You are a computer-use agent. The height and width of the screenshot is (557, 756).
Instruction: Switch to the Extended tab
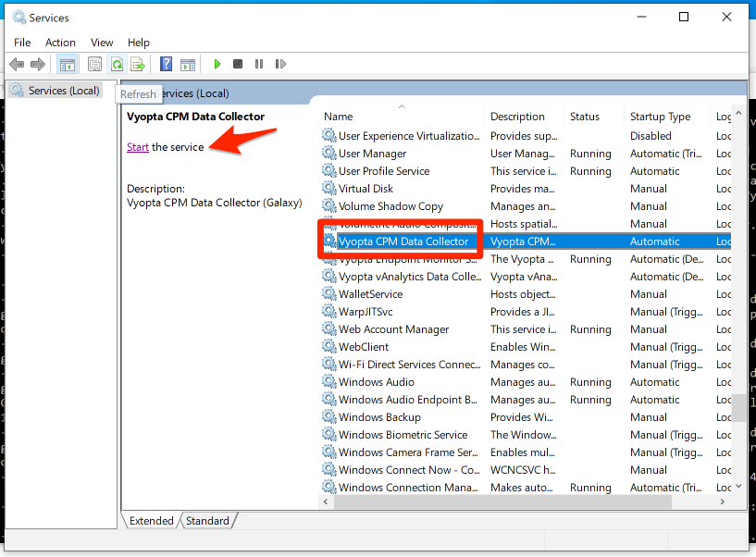tap(151, 521)
